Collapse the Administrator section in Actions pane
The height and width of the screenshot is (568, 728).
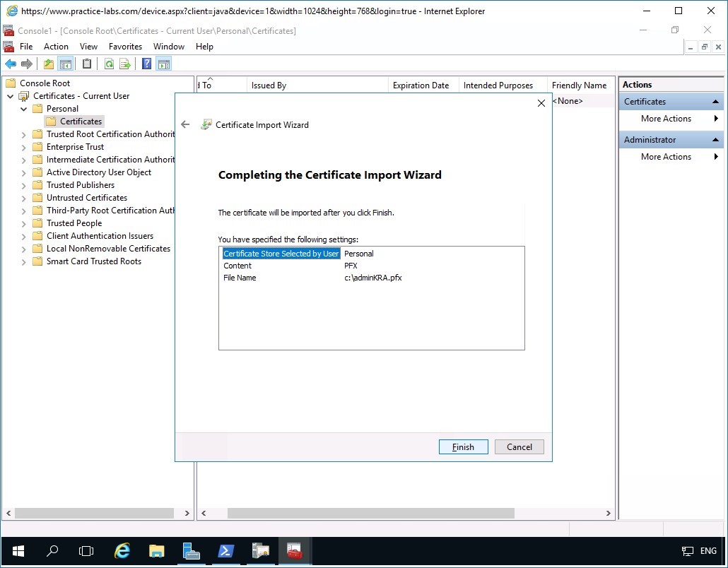tap(715, 140)
